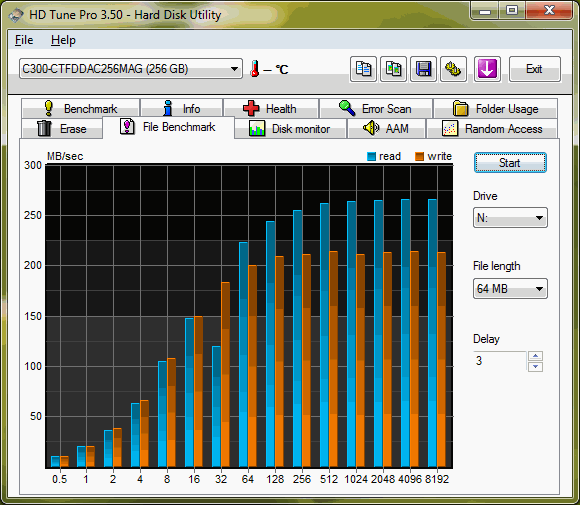Expand the Drive letter N: dropdown
Screen dimensions: 580x505
coord(510,218)
